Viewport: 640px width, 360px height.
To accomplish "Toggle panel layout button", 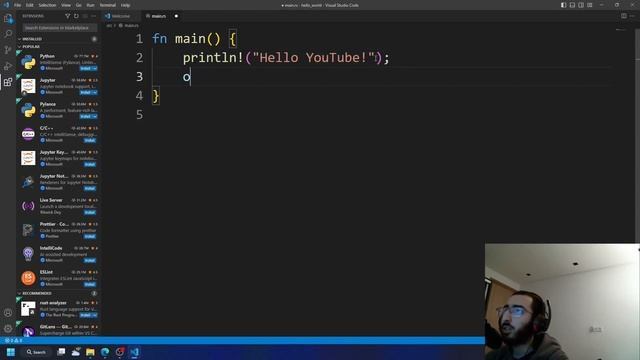I will [x=572, y=5].
